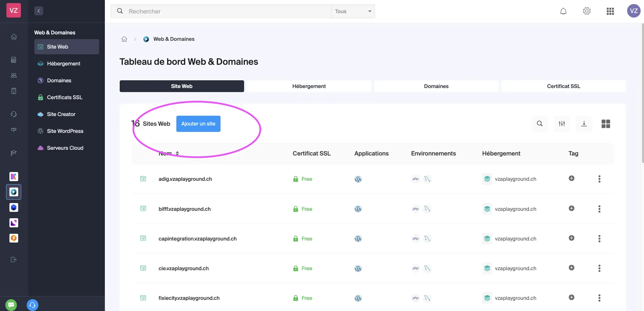Open the apps grid launcher
Screen dimensions: 644x311
(x=610, y=11)
